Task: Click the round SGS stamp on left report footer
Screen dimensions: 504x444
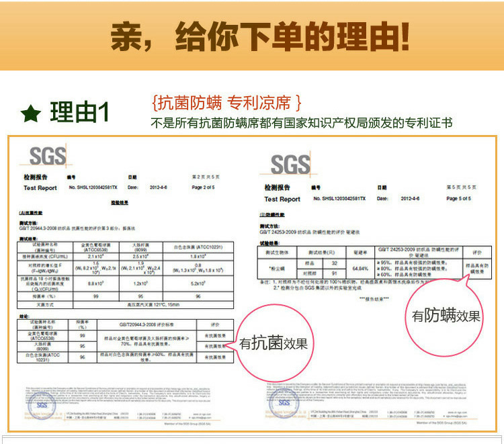Action: (x=42, y=406)
